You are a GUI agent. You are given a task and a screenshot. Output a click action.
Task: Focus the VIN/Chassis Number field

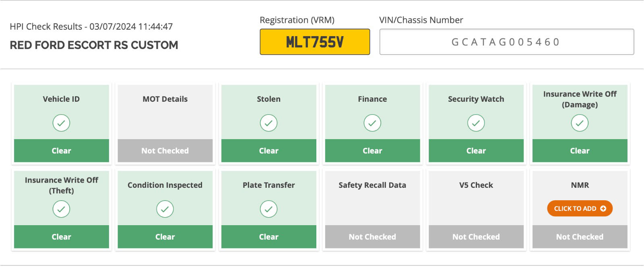click(507, 42)
